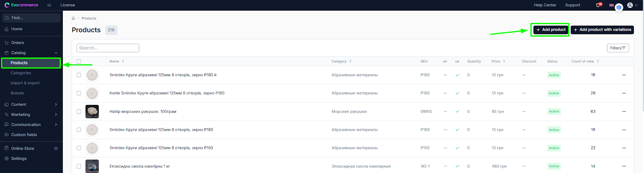Open the Filters panel
This screenshot has height=173, width=644.
pos(618,48)
